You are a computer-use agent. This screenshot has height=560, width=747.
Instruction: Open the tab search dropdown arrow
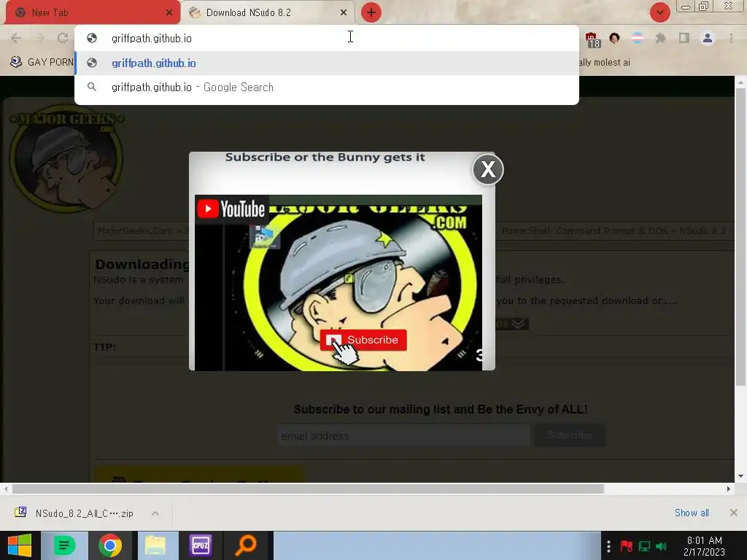click(659, 12)
